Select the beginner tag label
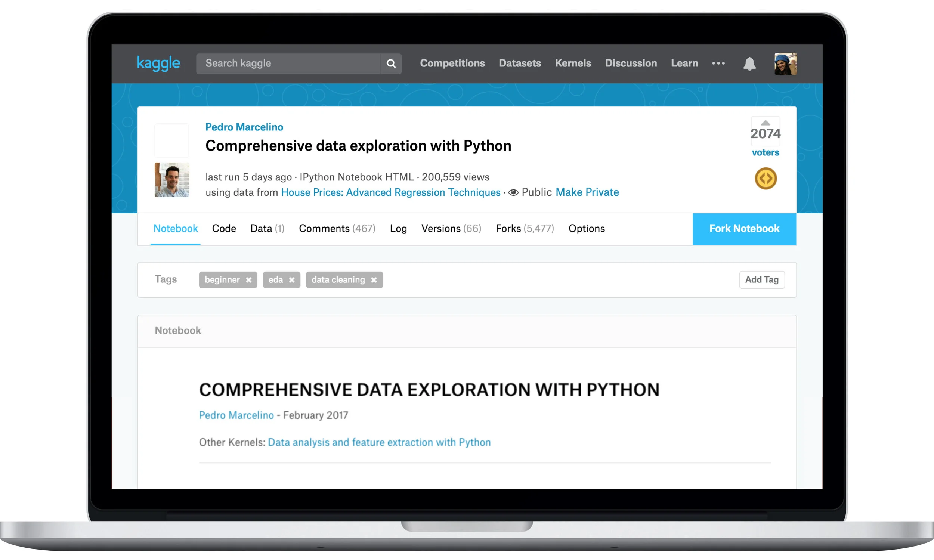Image resolution: width=934 pixels, height=560 pixels. click(x=222, y=279)
